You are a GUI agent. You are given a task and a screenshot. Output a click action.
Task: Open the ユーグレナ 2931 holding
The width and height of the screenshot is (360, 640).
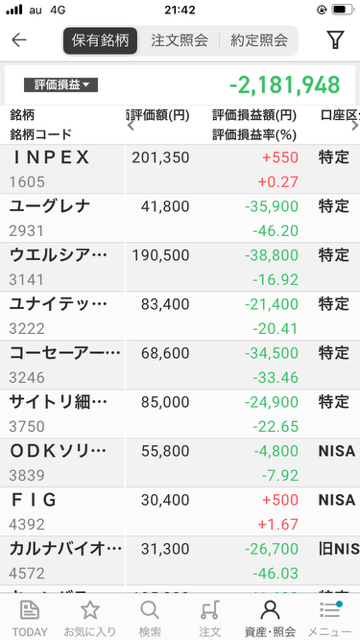tap(180, 218)
